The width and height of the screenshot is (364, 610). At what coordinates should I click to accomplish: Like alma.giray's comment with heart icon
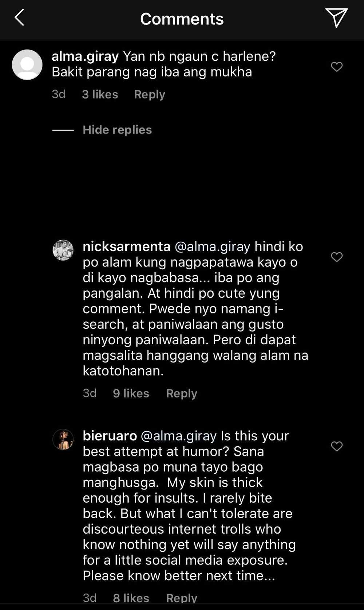pyautogui.click(x=337, y=67)
